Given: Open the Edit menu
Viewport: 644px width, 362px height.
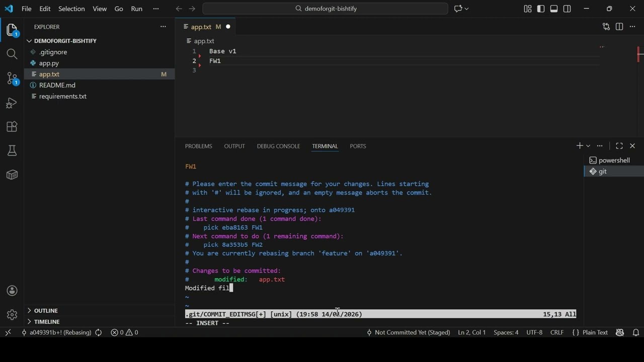Looking at the screenshot, I should click(45, 9).
